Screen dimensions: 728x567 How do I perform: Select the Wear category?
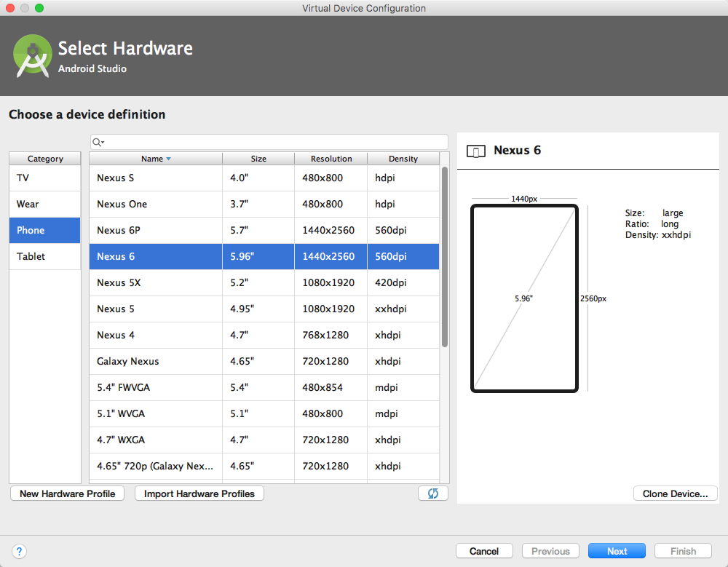coord(45,204)
